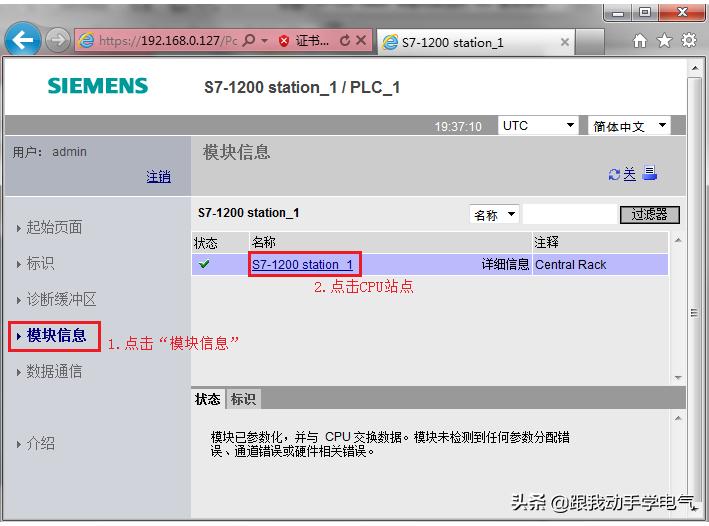The image size is (709, 526).
Task: Refresh the page from address bar
Action: click(x=345, y=41)
